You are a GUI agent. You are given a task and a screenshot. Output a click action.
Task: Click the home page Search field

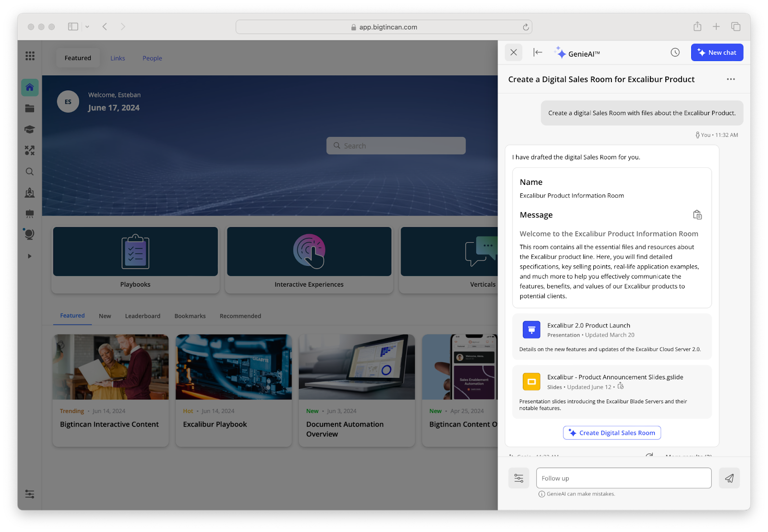click(396, 145)
